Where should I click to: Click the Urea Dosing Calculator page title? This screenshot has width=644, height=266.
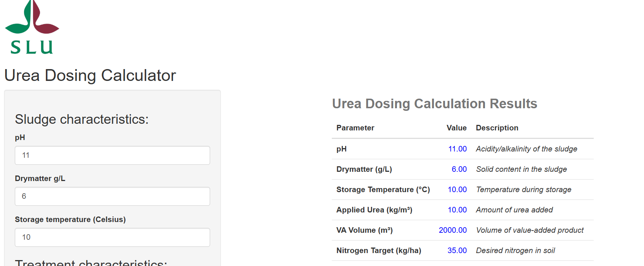coord(90,75)
